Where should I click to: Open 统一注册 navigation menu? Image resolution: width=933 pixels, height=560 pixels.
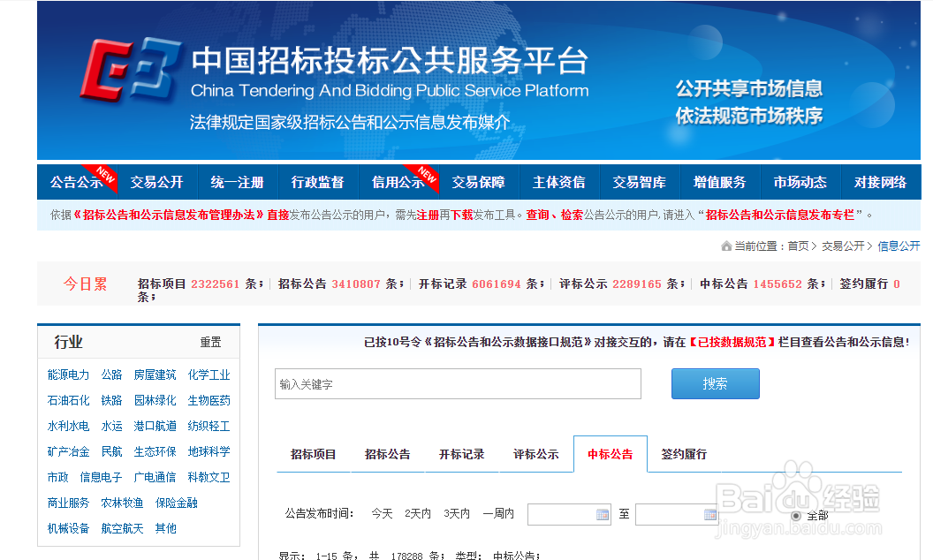[238, 182]
